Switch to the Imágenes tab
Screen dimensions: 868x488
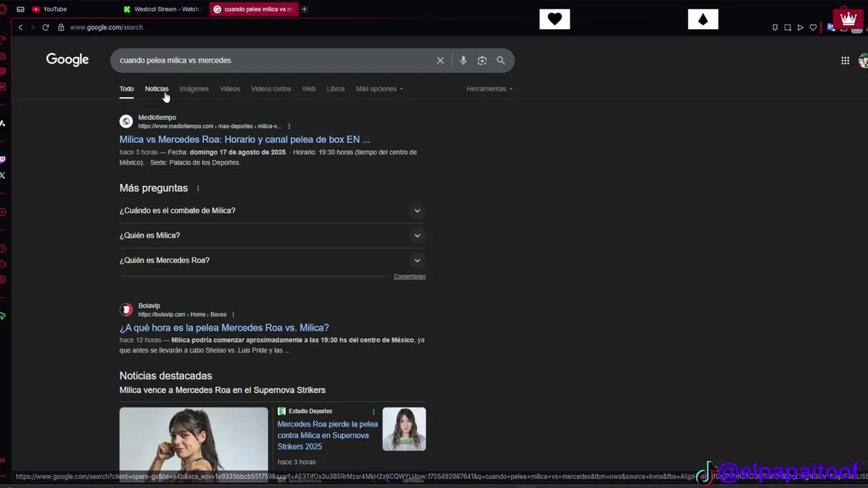point(194,89)
